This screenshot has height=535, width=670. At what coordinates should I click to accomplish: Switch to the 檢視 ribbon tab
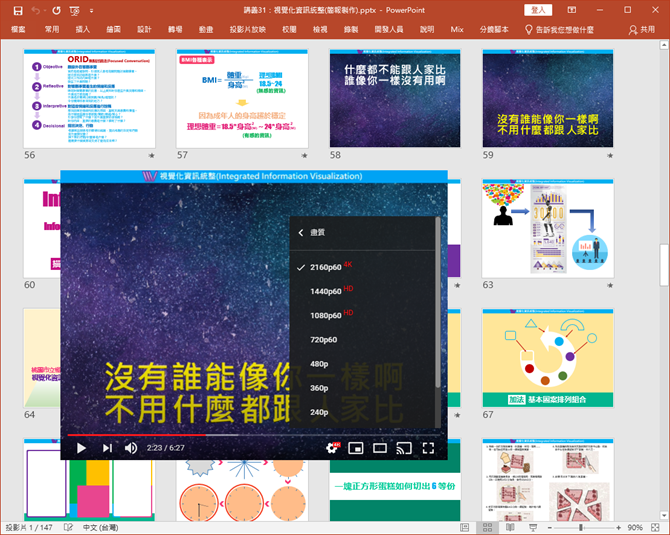click(x=320, y=29)
